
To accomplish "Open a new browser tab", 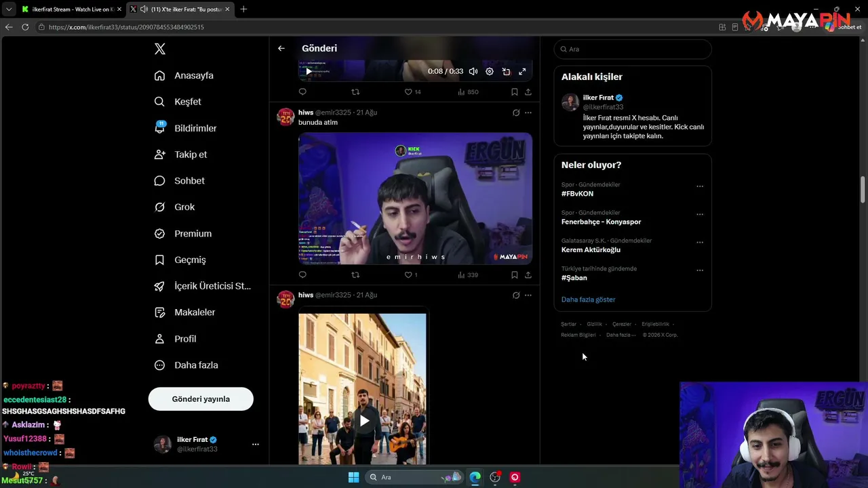I will (x=243, y=9).
